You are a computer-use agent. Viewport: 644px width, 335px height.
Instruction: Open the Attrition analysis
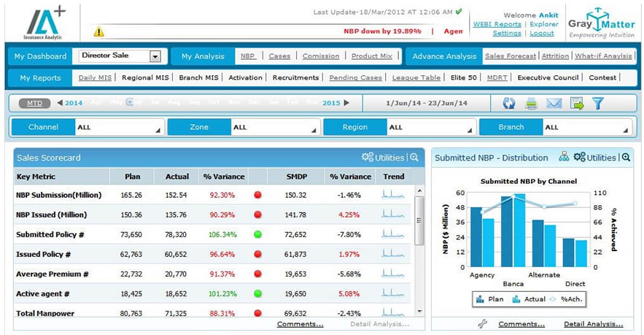(555, 56)
